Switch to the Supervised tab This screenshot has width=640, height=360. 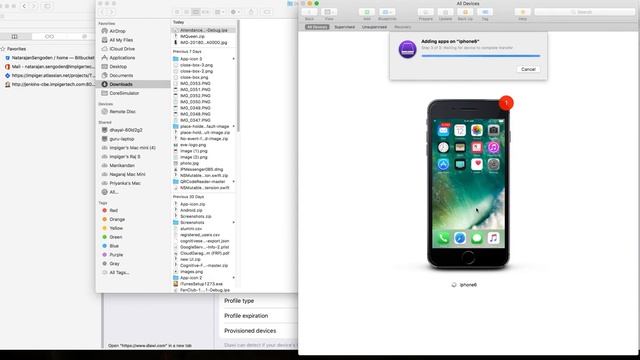pyautogui.click(x=344, y=27)
